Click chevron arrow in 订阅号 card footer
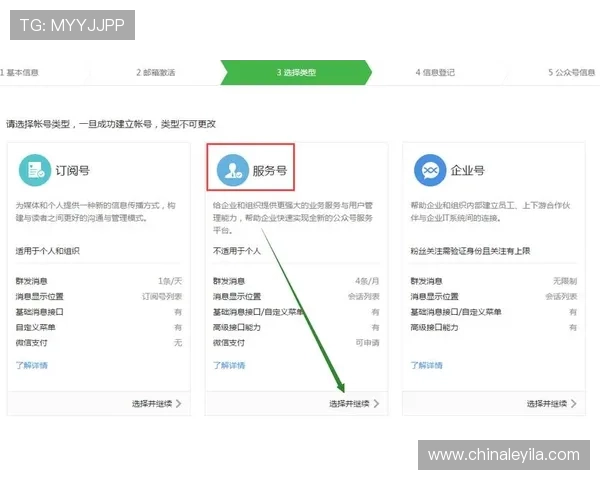Screen dimensions: 600x480 point(179,403)
